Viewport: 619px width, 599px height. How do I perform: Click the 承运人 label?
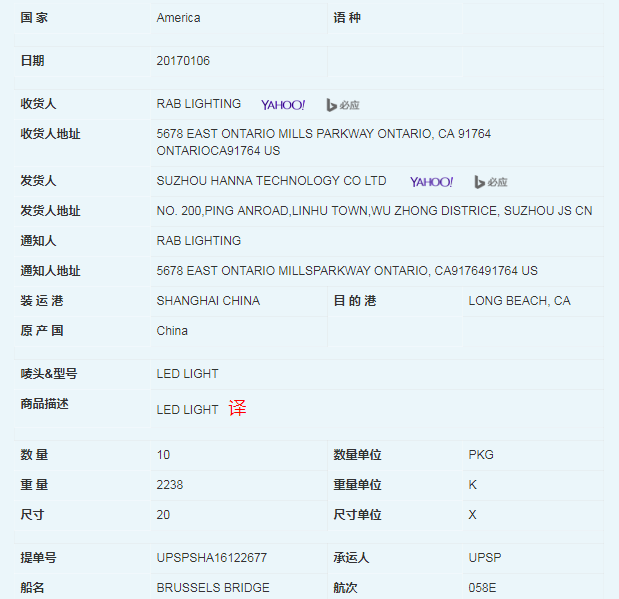(351, 558)
